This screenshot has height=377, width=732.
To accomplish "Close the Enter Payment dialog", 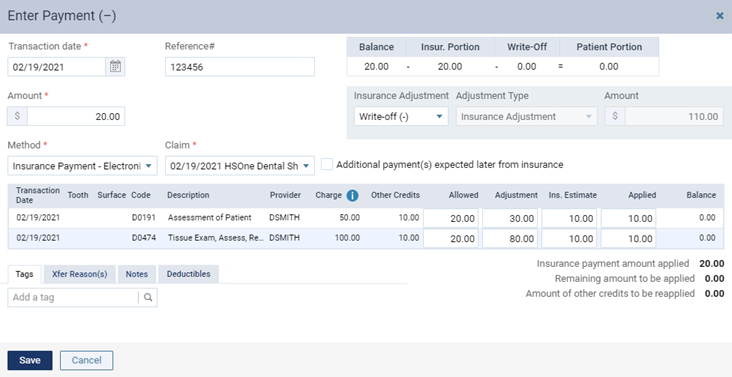I will pyautogui.click(x=720, y=16).
